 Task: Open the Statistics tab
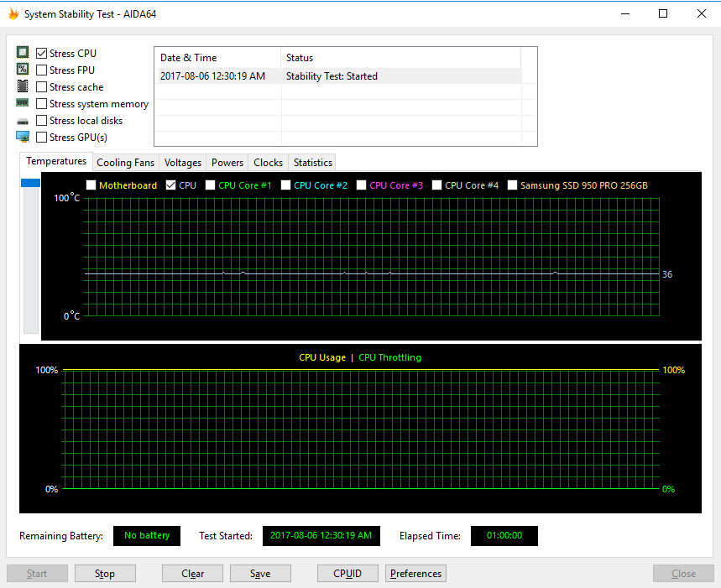[x=313, y=163]
